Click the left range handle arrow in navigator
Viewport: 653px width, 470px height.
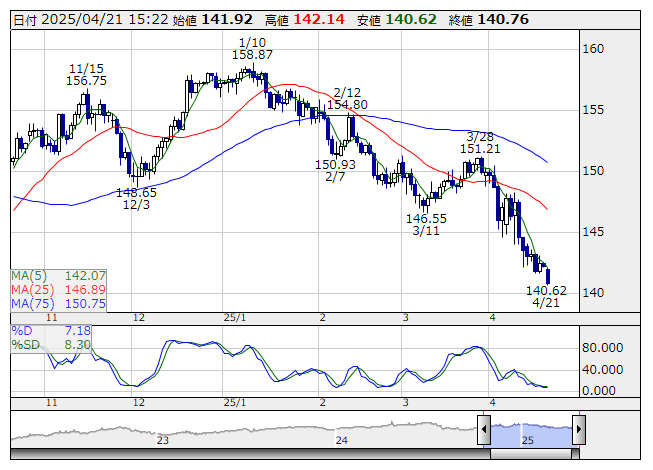(x=484, y=431)
